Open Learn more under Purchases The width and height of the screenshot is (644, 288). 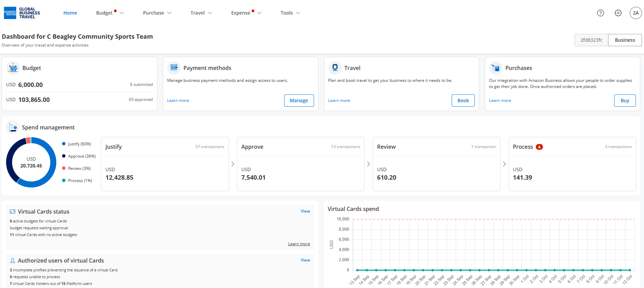500,101
